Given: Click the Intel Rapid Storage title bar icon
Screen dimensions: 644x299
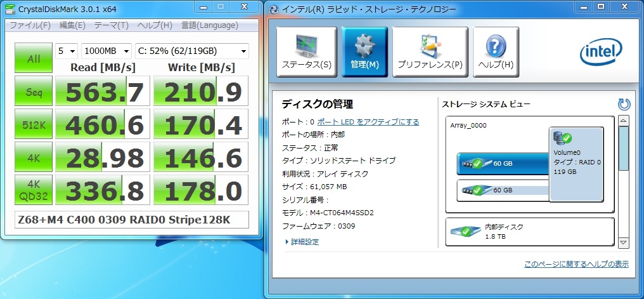Looking at the screenshot, I should click(x=274, y=9).
